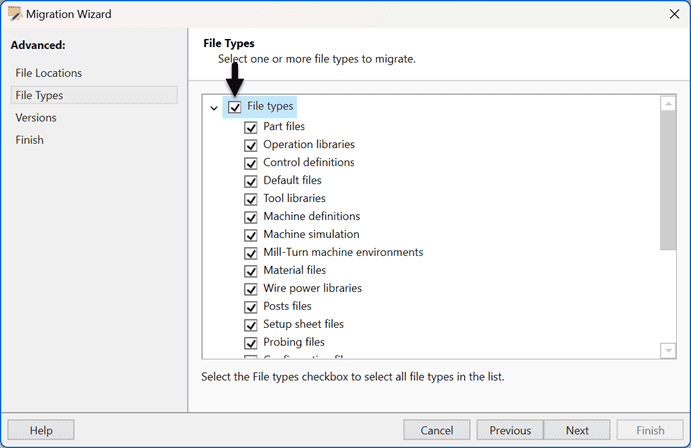
Task: Select the 'Default files' label
Action: pos(292,180)
